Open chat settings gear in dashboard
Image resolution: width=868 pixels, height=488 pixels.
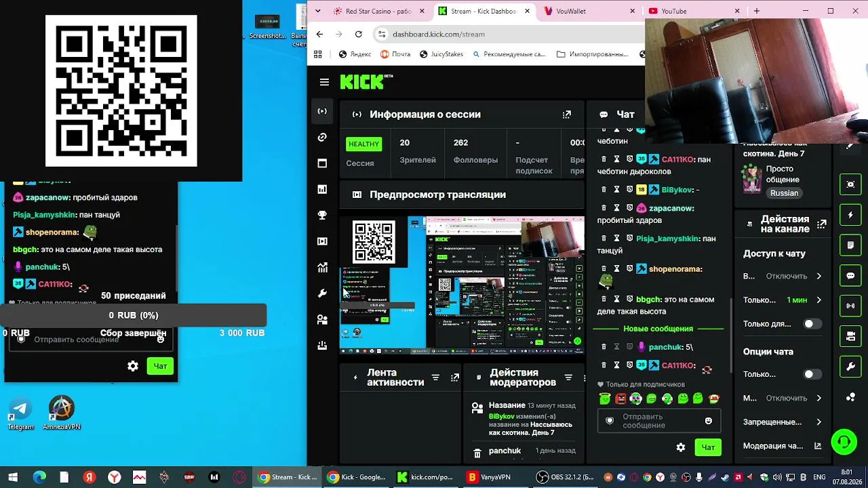point(681,447)
